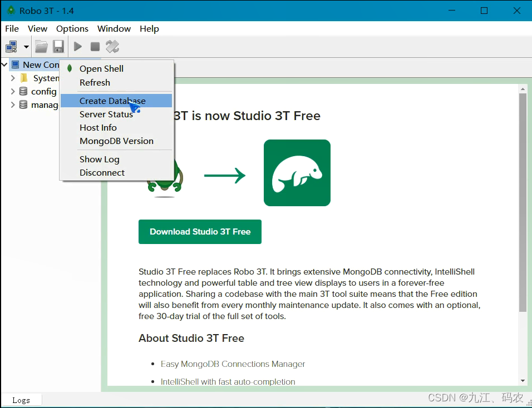Open the Window menu
Image resolution: width=532 pixels, height=408 pixels.
coord(114,29)
